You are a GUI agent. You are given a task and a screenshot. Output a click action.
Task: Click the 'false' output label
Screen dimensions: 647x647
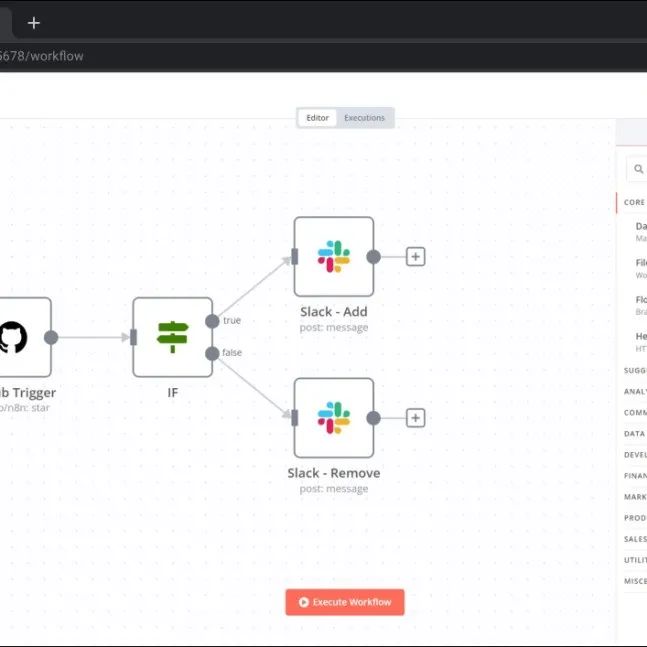pos(232,353)
